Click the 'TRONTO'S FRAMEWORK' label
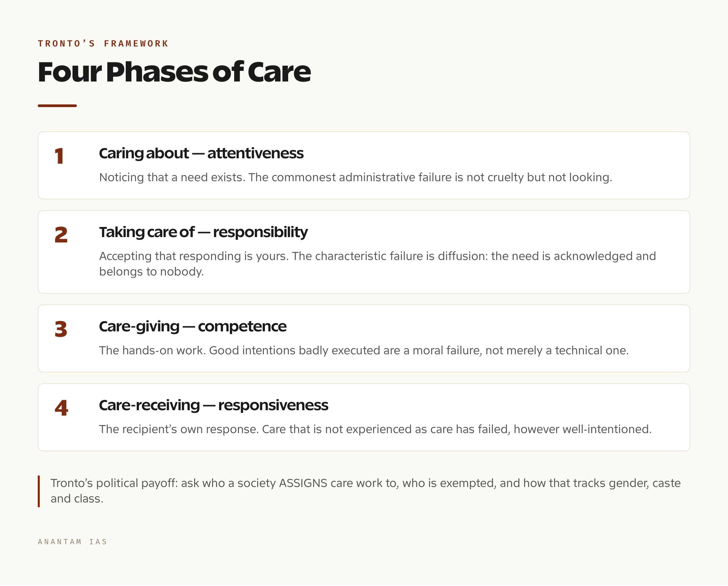Screen dimensions: 728x586 click(x=103, y=43)
